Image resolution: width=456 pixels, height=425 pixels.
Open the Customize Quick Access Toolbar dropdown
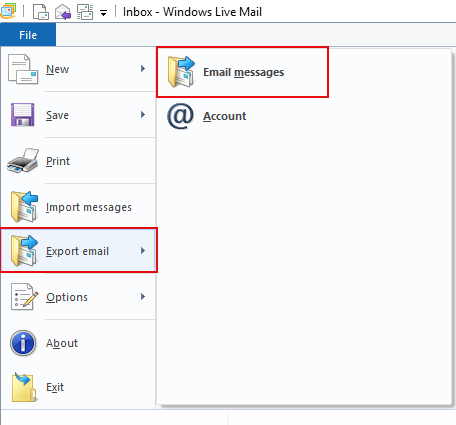coord(104,13)
